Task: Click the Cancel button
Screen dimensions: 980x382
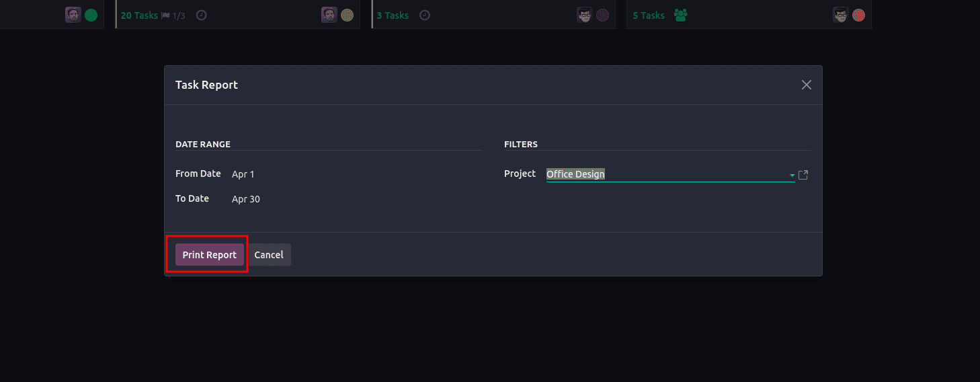Action: tap(269, 255)
